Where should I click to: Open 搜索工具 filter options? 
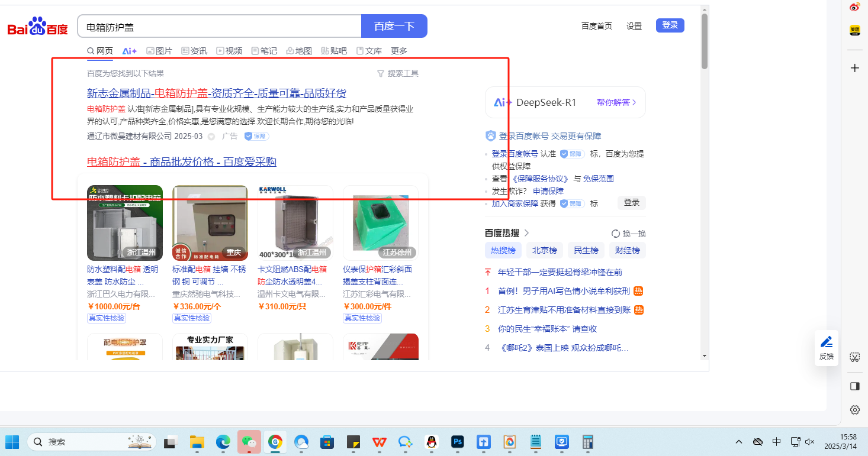397,73
